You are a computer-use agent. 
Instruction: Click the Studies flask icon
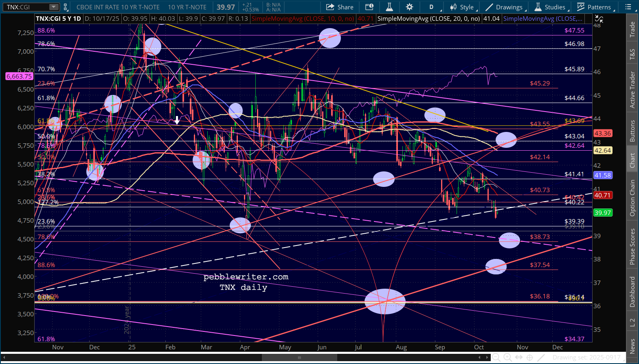tap(538, 7)
